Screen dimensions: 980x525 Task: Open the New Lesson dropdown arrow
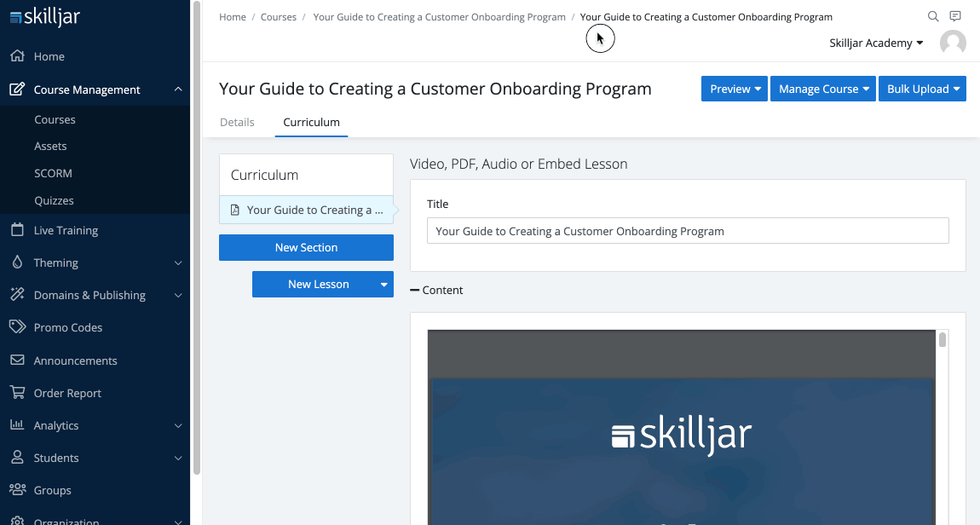[x=383, y=285]
